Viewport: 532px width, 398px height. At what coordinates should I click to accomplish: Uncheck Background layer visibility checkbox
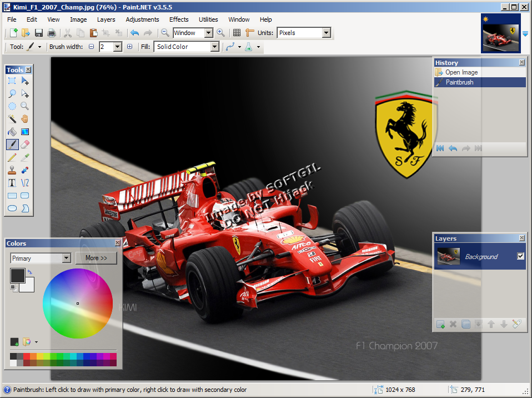point(520,256)
